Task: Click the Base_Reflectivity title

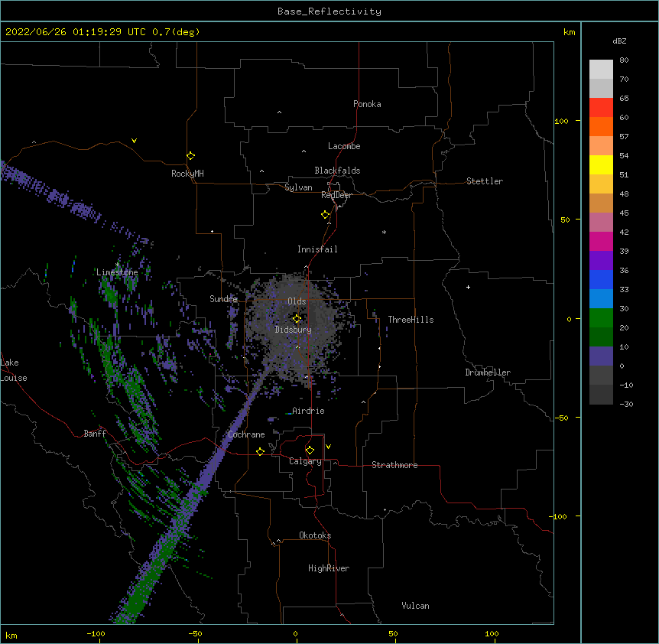Action: coord(329,11)
